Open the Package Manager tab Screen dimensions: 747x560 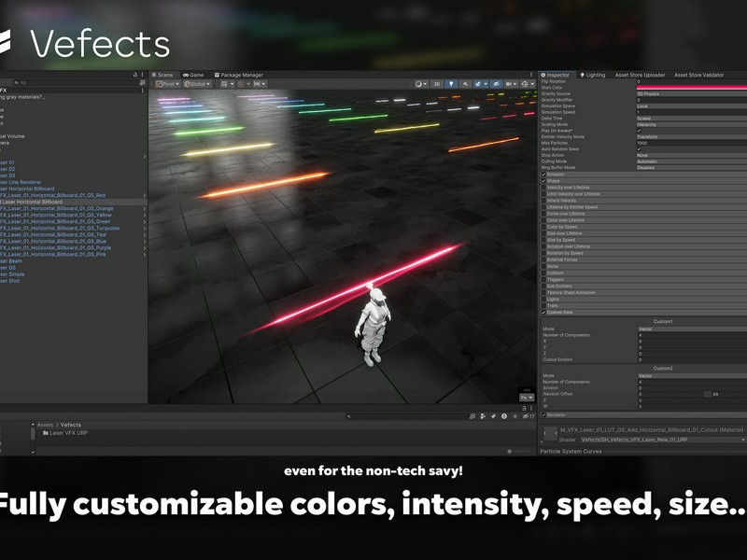239,75
